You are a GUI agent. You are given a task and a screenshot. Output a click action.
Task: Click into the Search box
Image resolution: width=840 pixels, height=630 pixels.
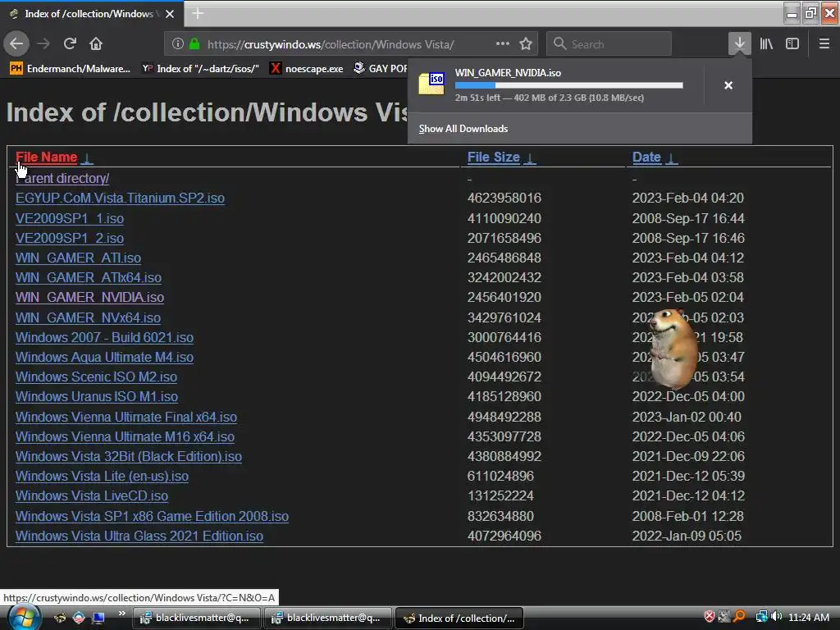point(609,44)
